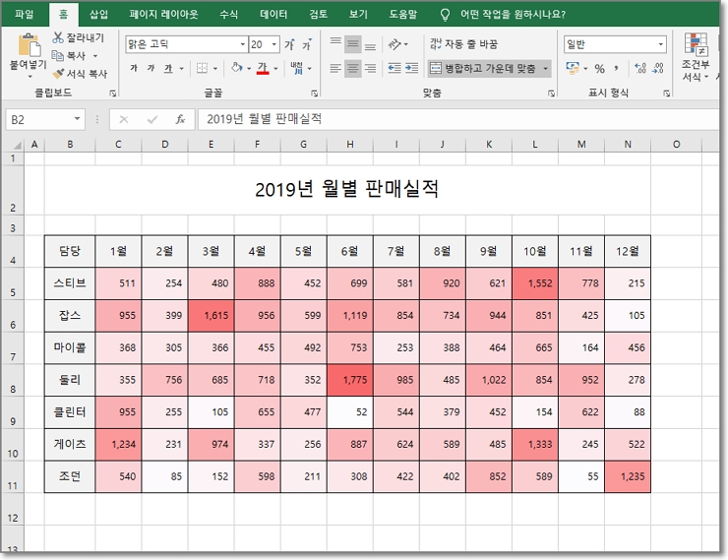728x560 pixels.
Task: Open font group dialog launcher
Action: coord(315,93)
